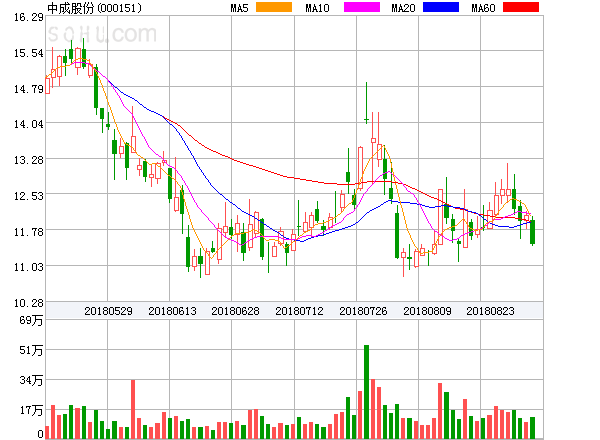Click the orange MA5 legend swatch
600x440 pixels.
pyautogui.click(x=274, y=7)
